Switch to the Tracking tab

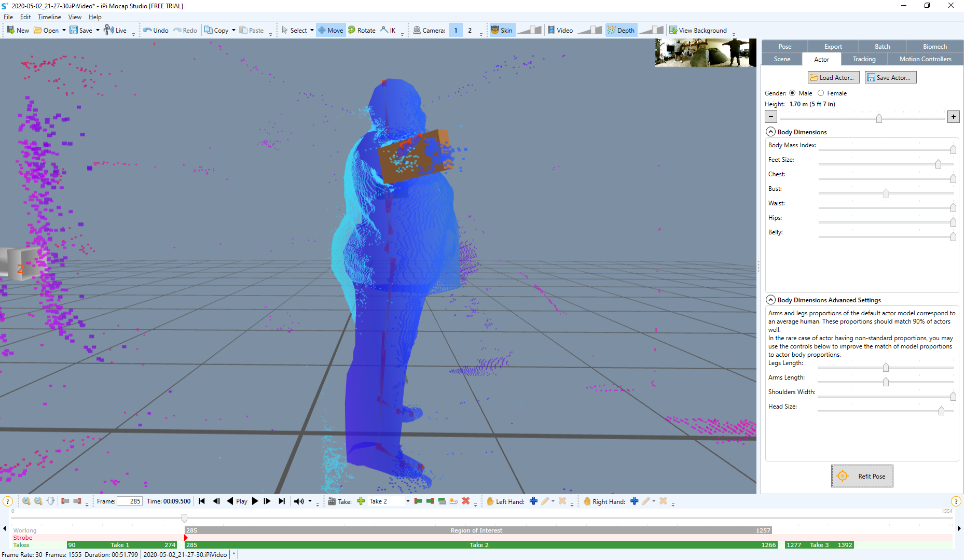tap(864, 59)
